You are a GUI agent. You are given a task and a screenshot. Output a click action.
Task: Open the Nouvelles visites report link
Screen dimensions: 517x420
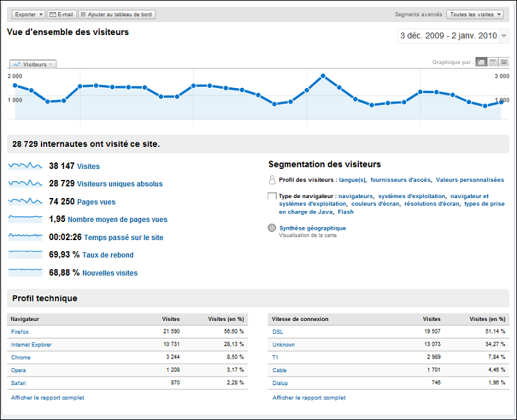[109, 273]
